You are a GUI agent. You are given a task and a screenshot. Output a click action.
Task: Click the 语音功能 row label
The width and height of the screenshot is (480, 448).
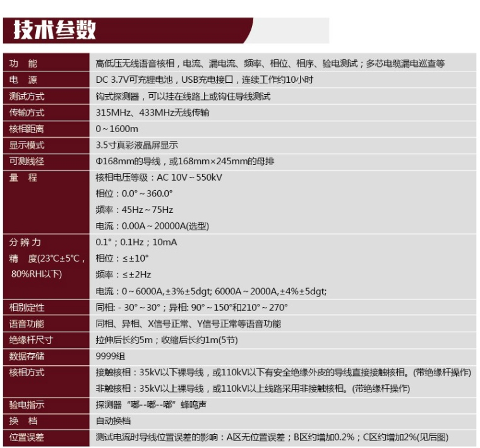tap(27, 324)
